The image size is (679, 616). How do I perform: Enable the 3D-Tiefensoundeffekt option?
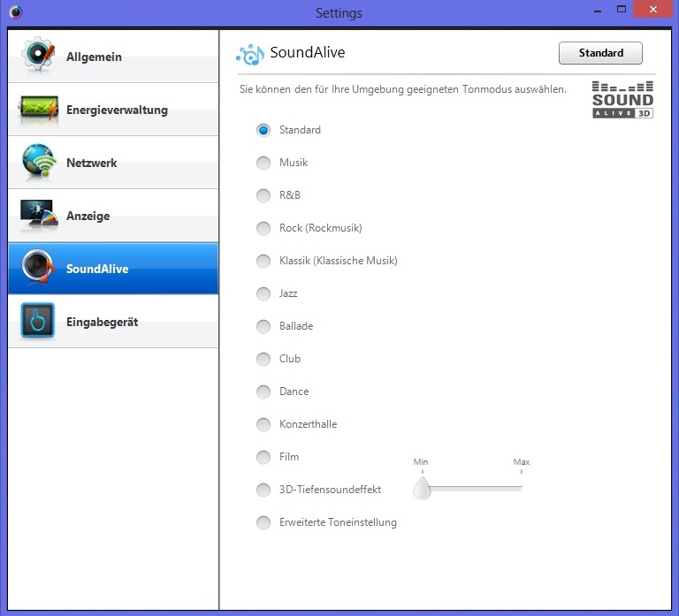pos(263,490)
